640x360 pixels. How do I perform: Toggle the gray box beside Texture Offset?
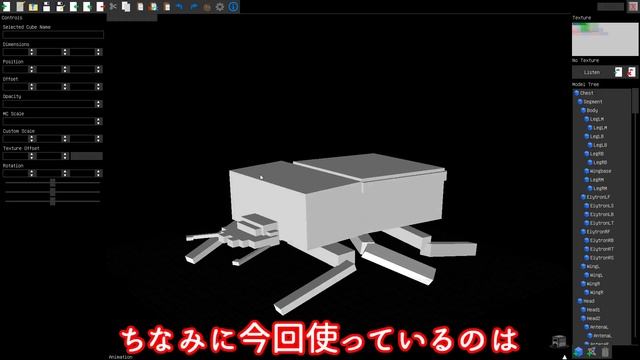click(x=87, y=156)
